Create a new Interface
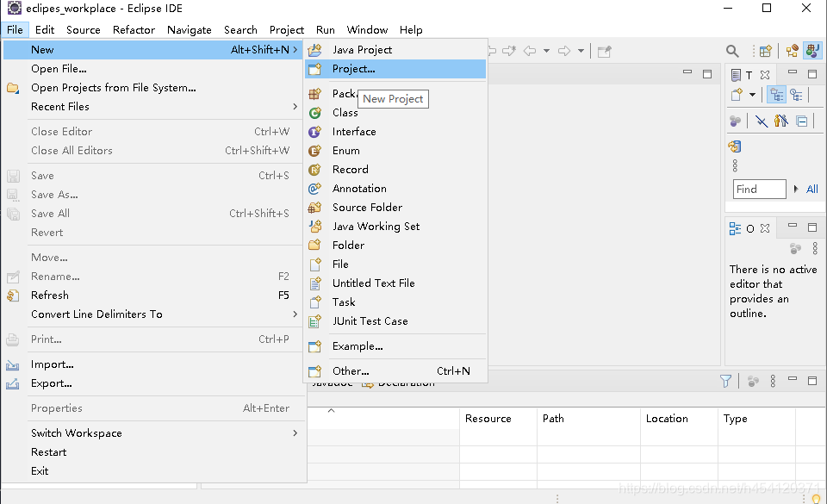This screenshot has width=827, height=504. coord(395,132)
